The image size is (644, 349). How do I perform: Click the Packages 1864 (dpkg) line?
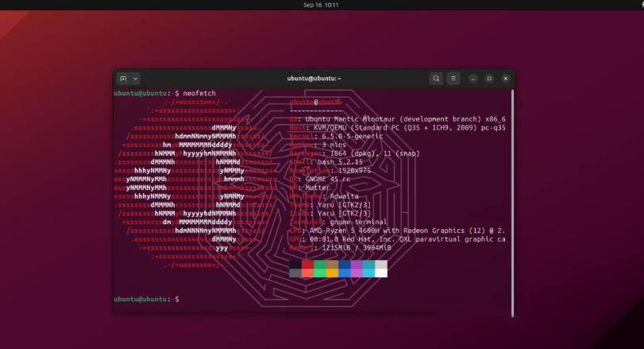(354, 153)
